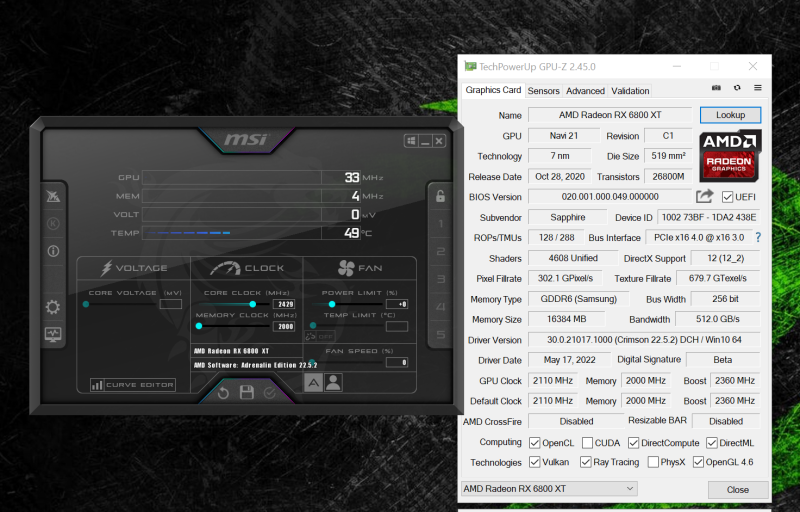The height and width of the screenshot is (512, 800).
Task: Click the GPU-Z refresh icon
Action: pyautogui.click(x=736, y=89)
